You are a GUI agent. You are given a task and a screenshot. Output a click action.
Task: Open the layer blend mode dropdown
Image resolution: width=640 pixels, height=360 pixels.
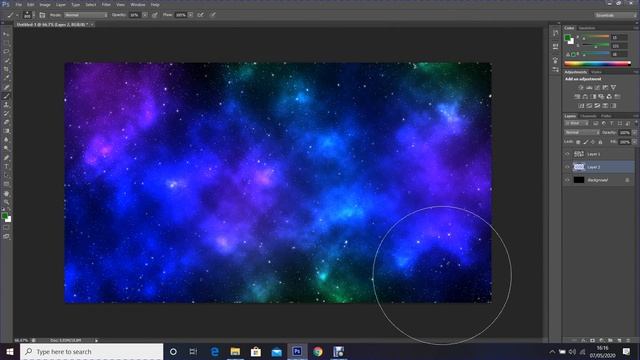click(582, 133)
